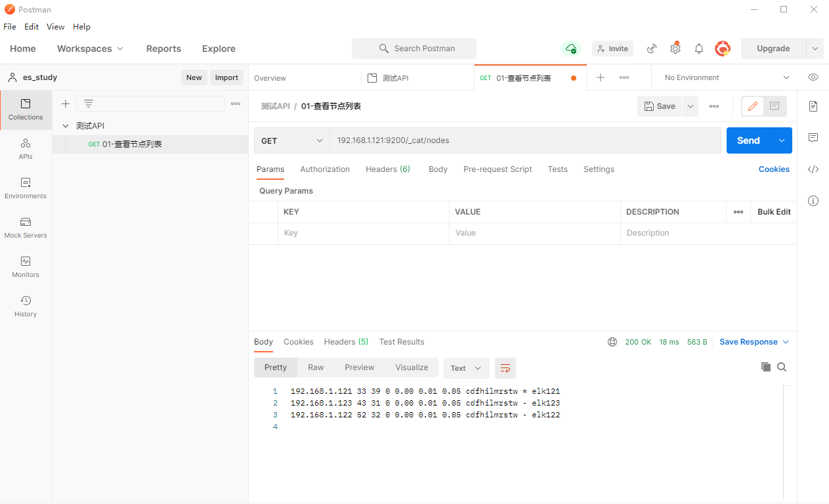Open the History sidebar panel

(26, 306)
